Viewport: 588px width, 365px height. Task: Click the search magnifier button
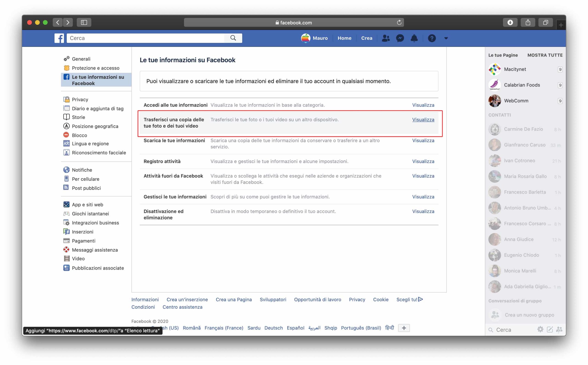[x=233, y=38]
